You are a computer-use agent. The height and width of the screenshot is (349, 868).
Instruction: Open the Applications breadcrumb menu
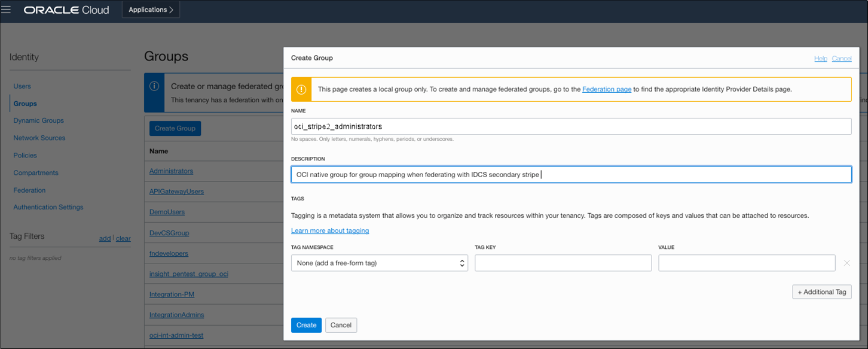(151, 9)
